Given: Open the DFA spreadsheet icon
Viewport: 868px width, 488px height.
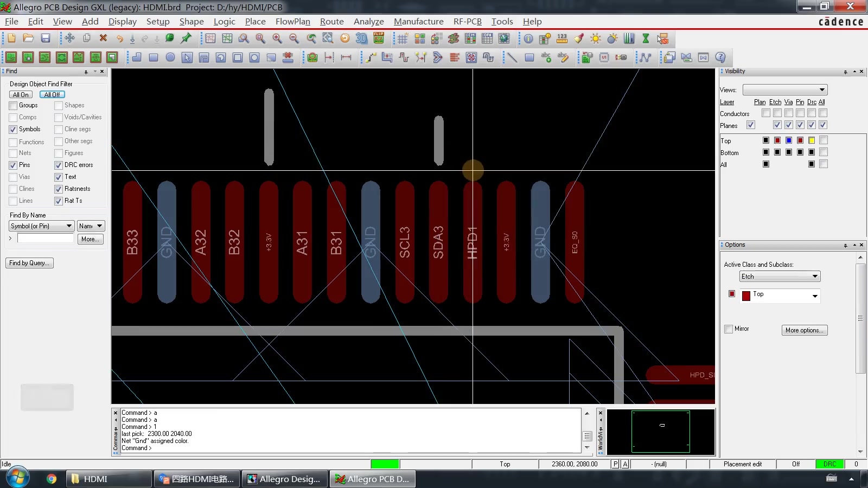Looking at the screenshot, I should (x=487, y=38).
